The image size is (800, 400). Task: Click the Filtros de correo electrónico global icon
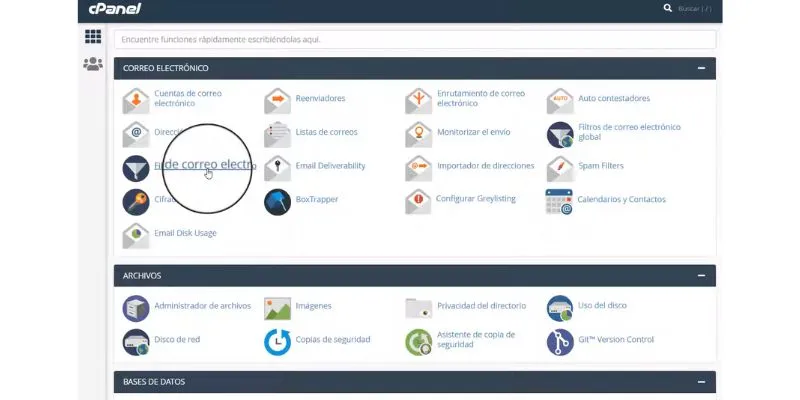pyautogui.click(x=560, y=135)
